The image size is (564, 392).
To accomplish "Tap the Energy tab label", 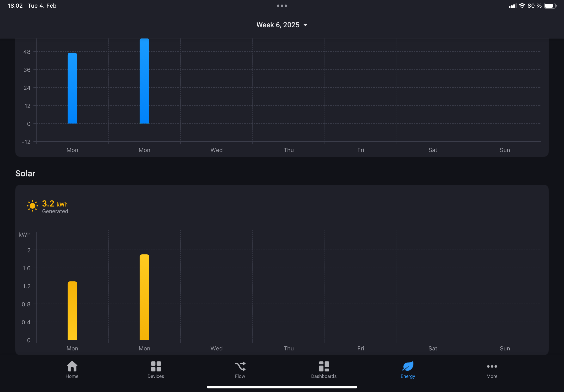I will click(x=408, y=376).
